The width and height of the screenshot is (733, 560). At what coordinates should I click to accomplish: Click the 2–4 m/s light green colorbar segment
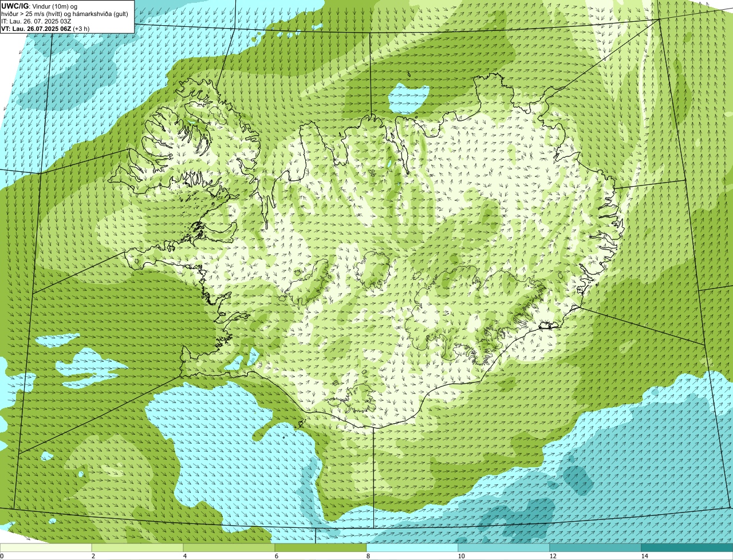[x=137, y=548]
